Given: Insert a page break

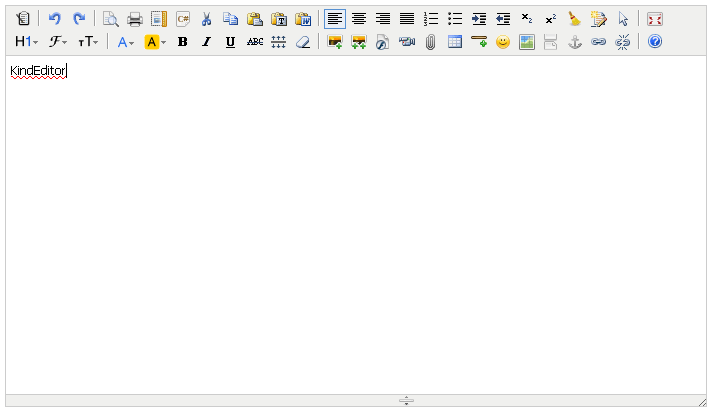Looking at the screenshot, I should 551,42.
